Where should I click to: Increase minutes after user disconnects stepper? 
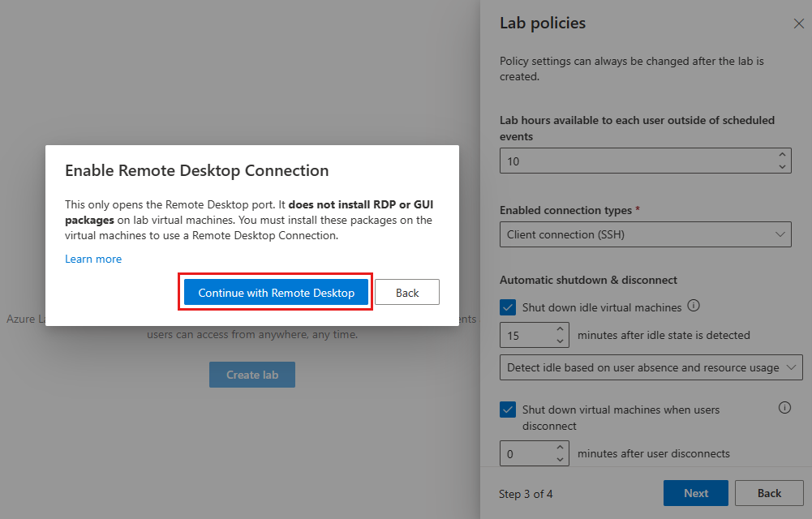click(560, 447)
